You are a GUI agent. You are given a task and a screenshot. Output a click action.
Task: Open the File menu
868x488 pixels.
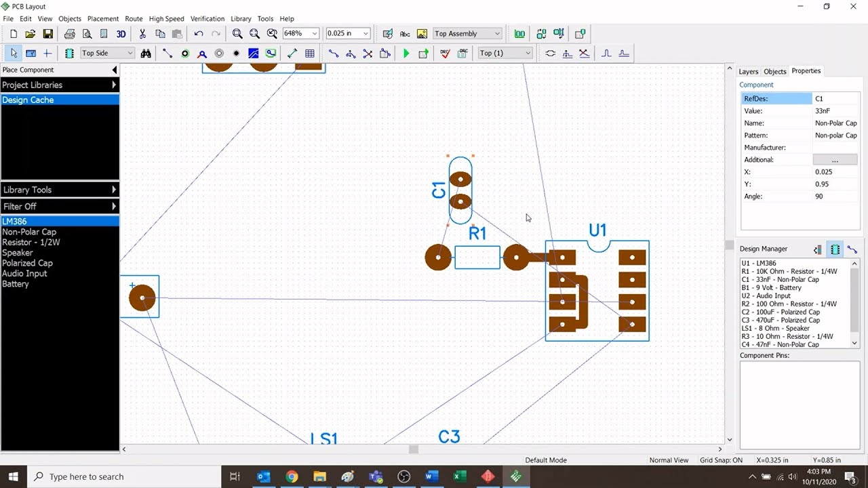coord(8,18)
